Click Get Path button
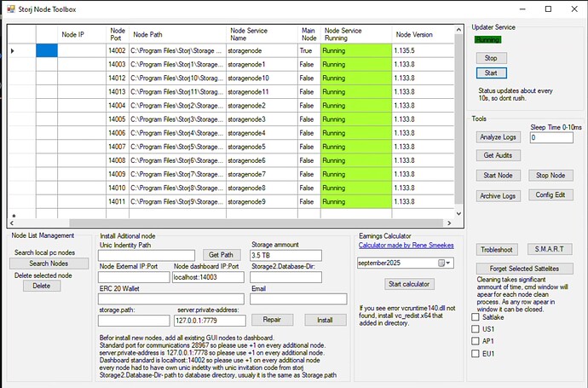 (x=221, y=255)
